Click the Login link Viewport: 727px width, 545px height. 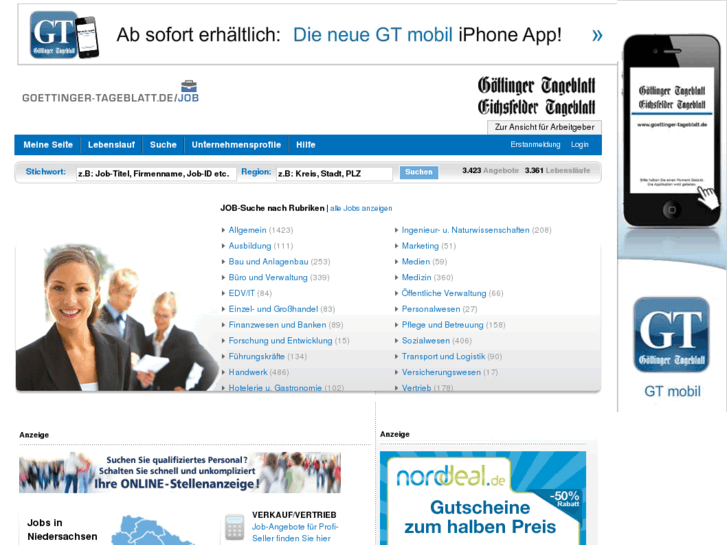pyautogui.click(x=580, y=144)
